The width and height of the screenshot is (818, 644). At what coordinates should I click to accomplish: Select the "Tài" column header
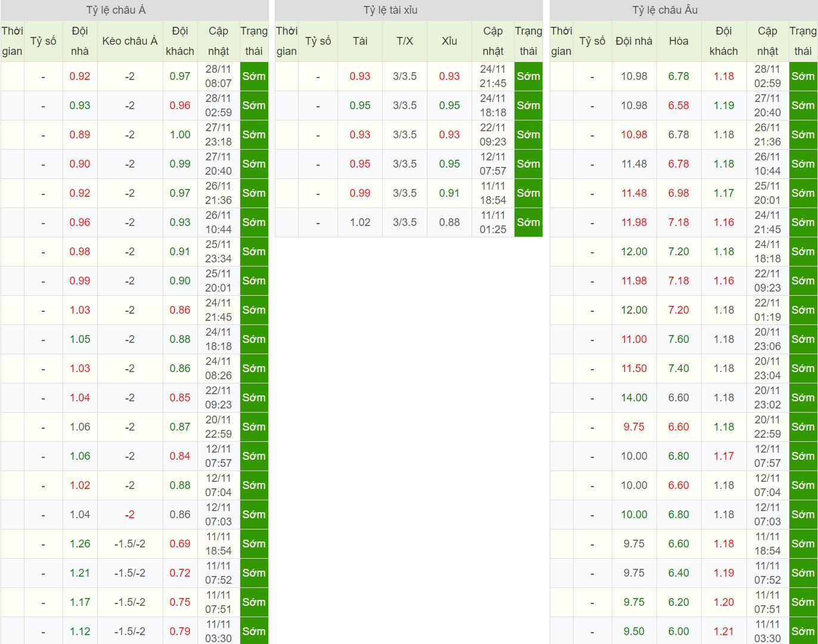point(360,41)
